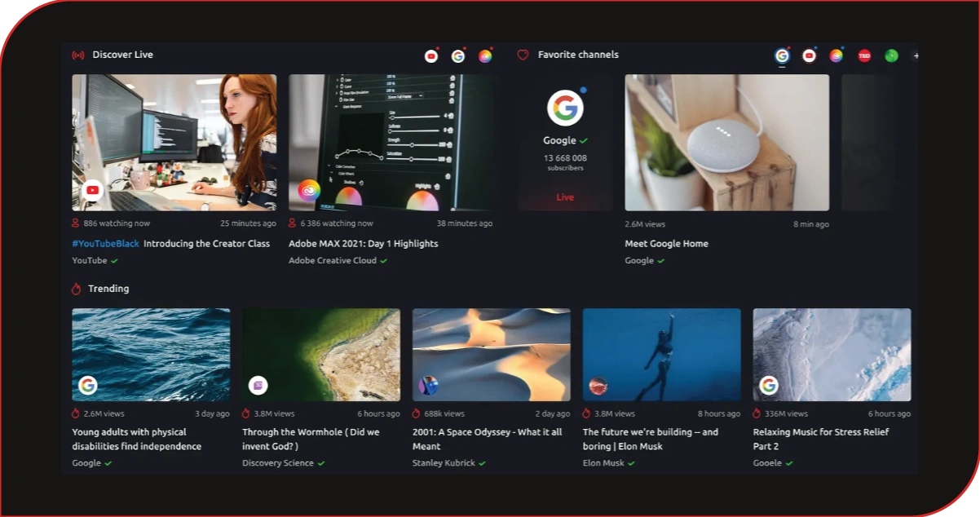Click the 38 minutes ago timestamp

[465, 223]
